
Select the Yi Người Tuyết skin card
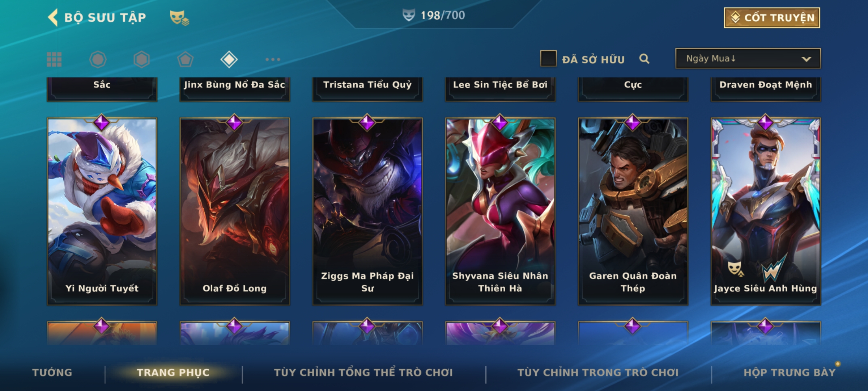[x=102, y=211]
